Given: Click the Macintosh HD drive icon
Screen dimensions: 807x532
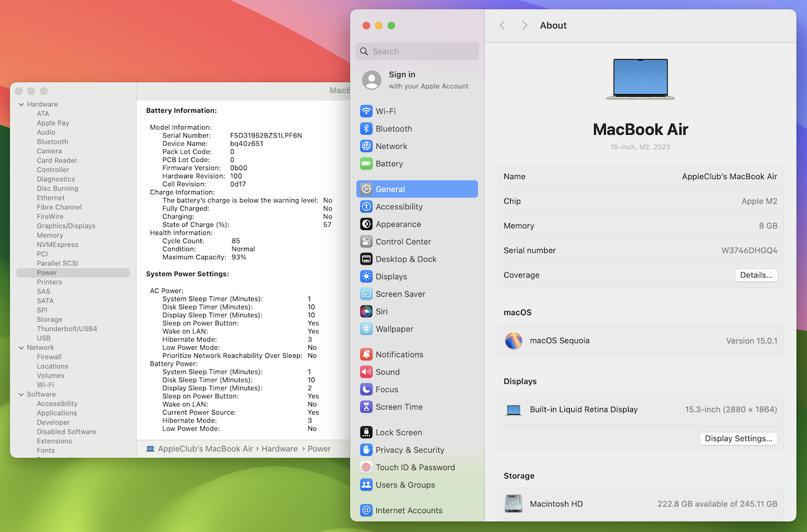Looking at the screenshot, I should 514,504.
